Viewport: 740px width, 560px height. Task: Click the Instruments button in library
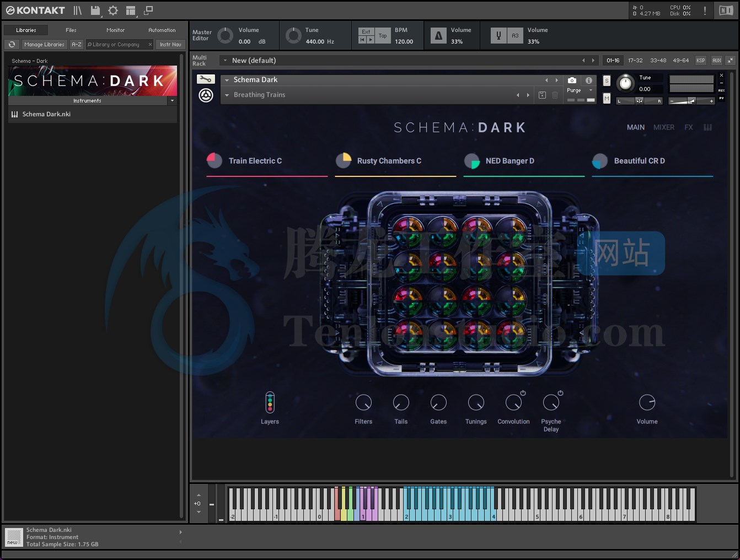[87, 101]
